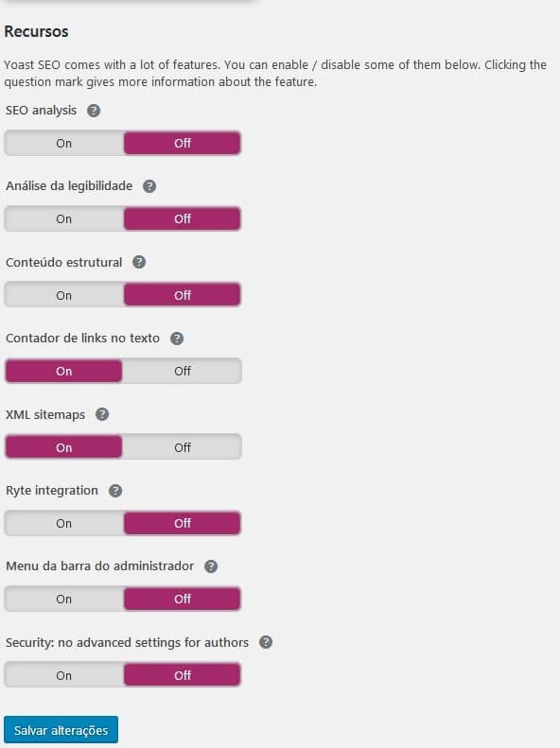Click help icon for Security authors setting
The width and height of the screenshot is (560, 748).
point(266,643)
